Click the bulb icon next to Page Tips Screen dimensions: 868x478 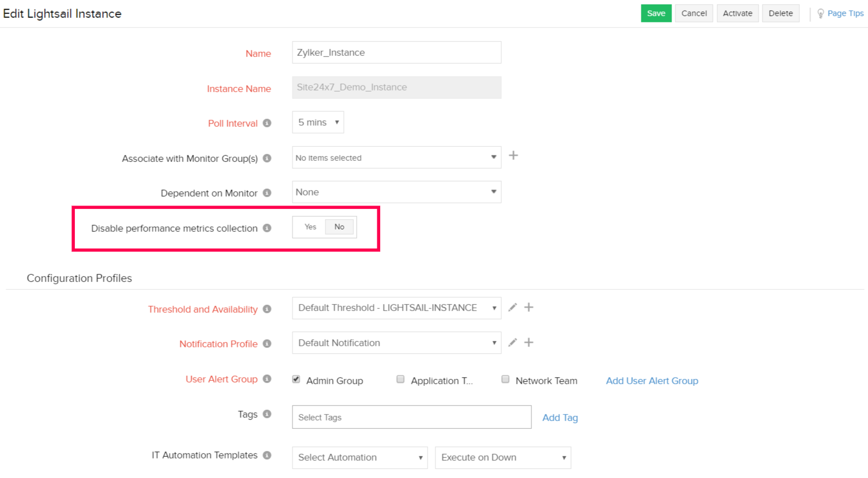coord(820,13)
